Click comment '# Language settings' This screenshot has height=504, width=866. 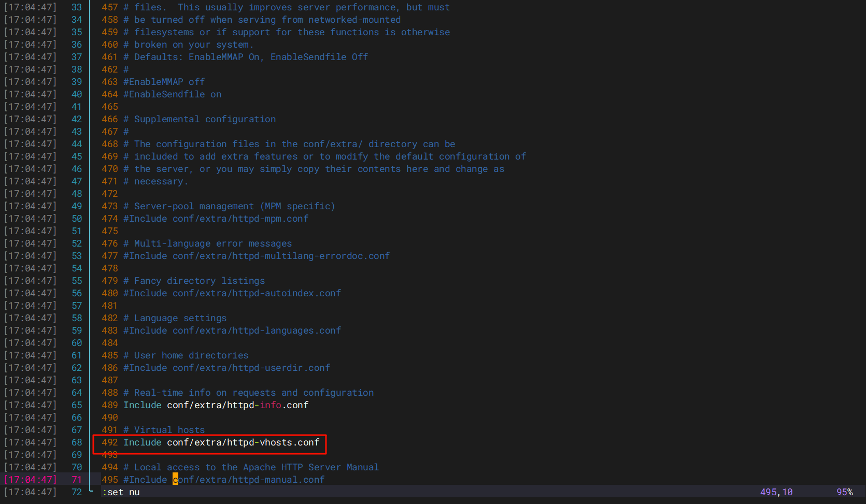point(175,318)
